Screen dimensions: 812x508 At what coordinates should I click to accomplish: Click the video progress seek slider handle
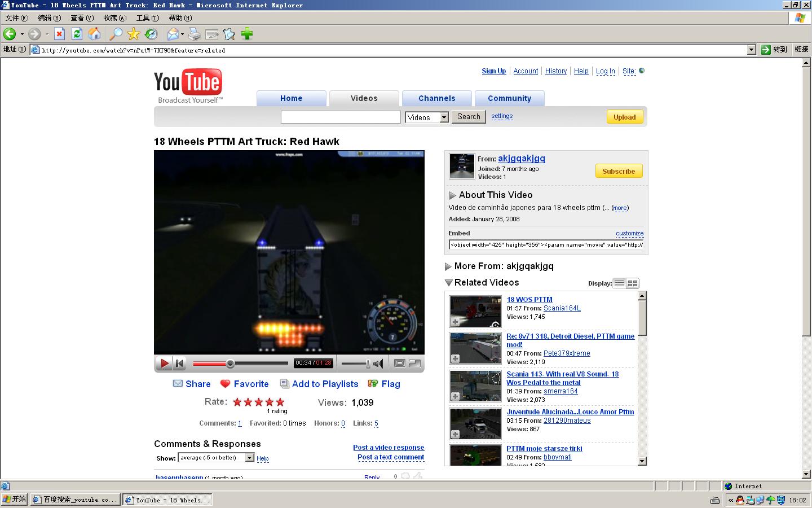[230, 364]
